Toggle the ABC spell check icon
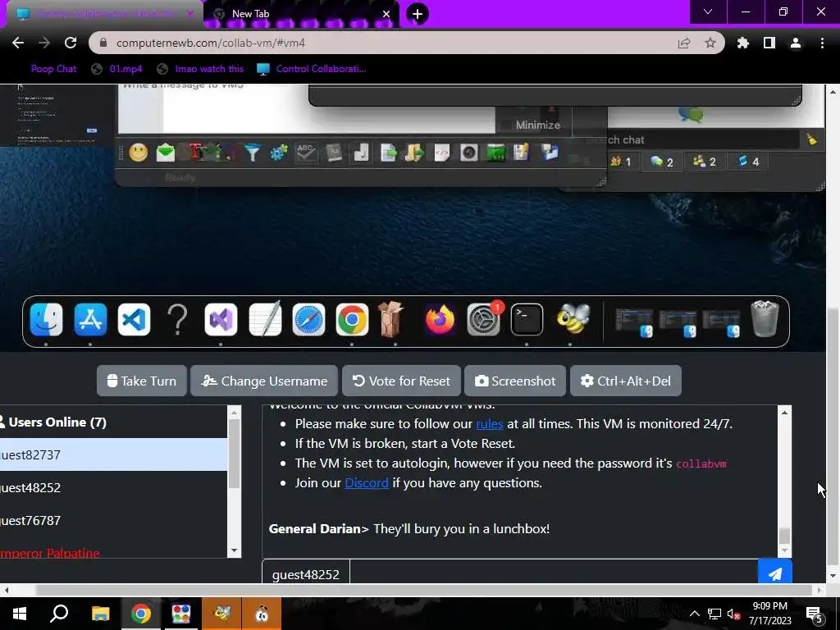The width and height of the screenshot is (840, 630). tap(306, 153)
